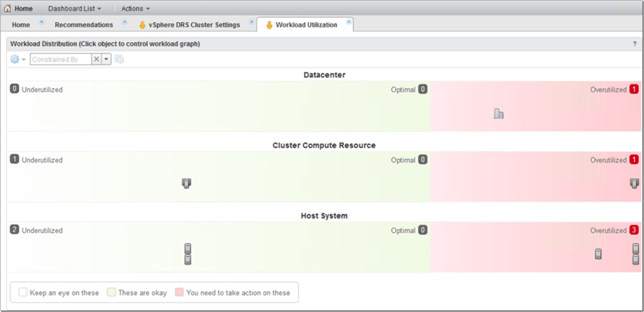Viewport: 644px width, 312px height.
Task: Select the underutilized cluster icon
Action: coord(186,183)
